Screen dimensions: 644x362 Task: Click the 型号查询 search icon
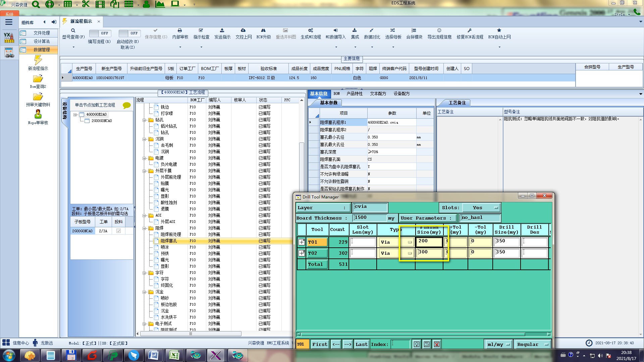[x=73, y=31]
